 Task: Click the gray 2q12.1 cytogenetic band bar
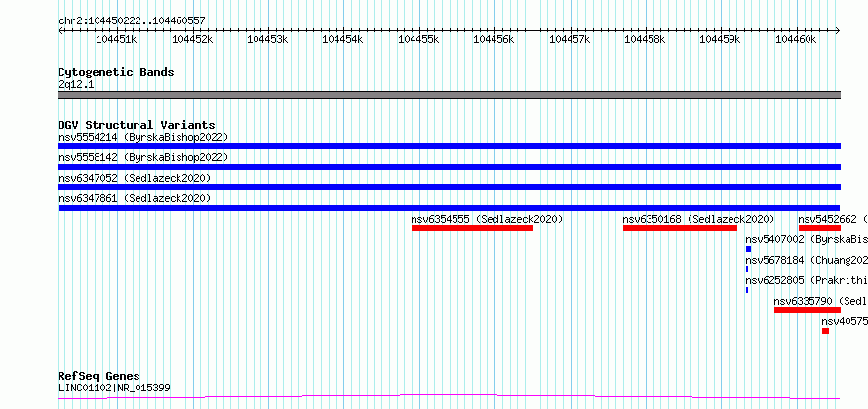449,95
